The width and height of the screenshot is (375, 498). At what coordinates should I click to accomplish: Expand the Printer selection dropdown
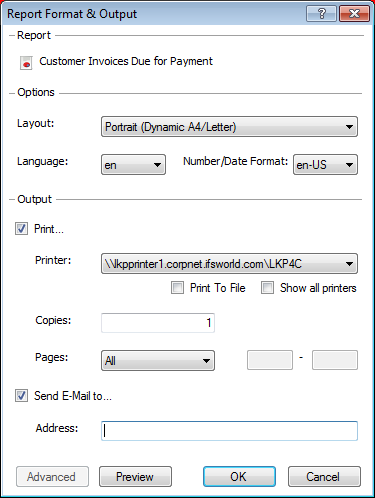(x=229, y=264)
